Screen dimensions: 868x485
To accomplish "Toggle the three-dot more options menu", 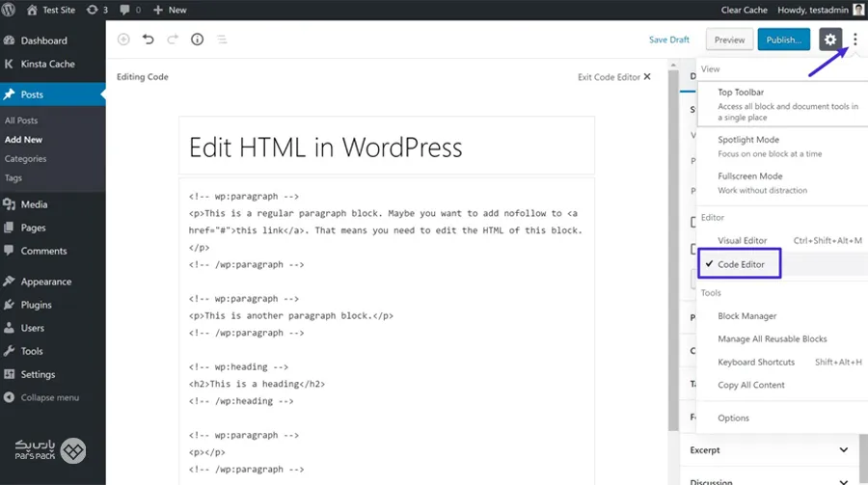I will 855,40.
